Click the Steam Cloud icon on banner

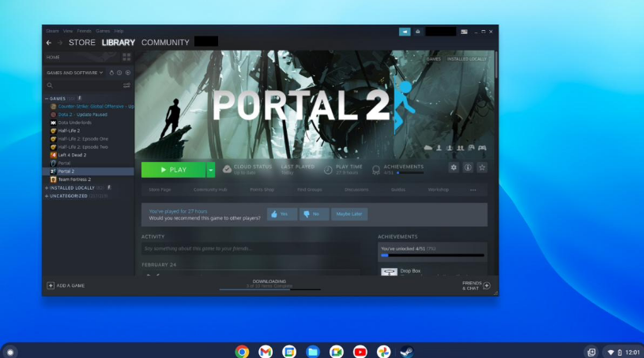point(428,148)
